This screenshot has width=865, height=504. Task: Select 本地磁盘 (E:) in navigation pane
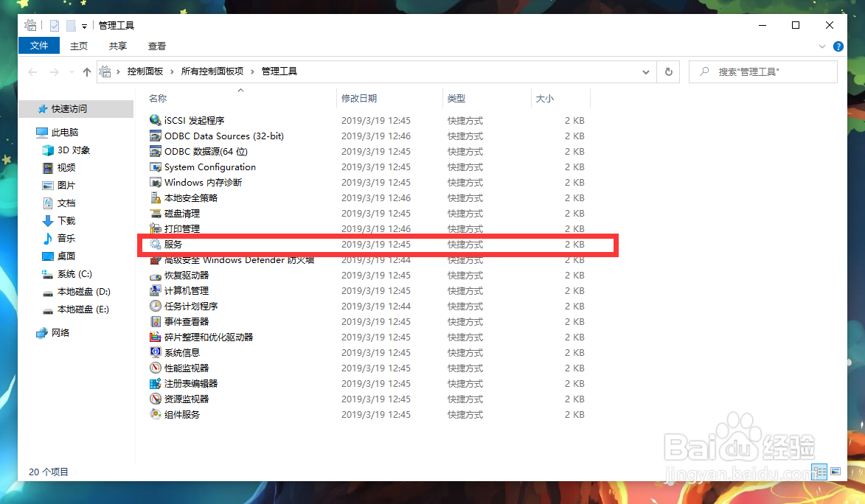76,309
